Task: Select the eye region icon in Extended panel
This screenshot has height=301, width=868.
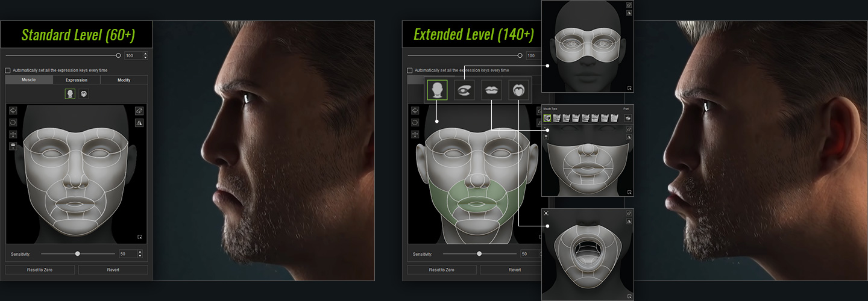Action: [x=464, y=90]
